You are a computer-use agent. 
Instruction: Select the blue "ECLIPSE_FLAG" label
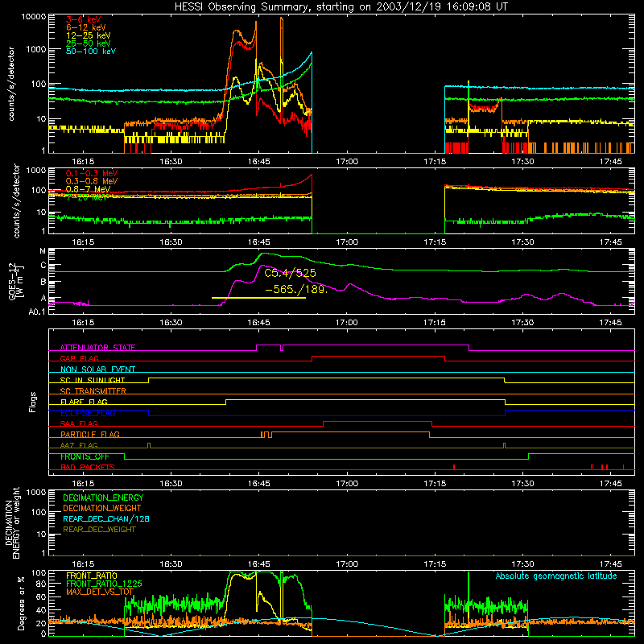coord(88,413)
